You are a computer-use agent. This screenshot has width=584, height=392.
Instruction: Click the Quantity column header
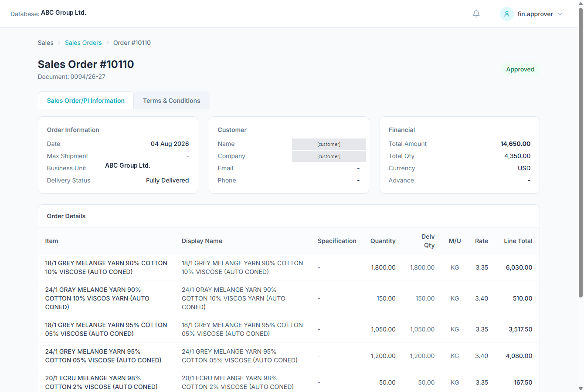tap(383, 241)
